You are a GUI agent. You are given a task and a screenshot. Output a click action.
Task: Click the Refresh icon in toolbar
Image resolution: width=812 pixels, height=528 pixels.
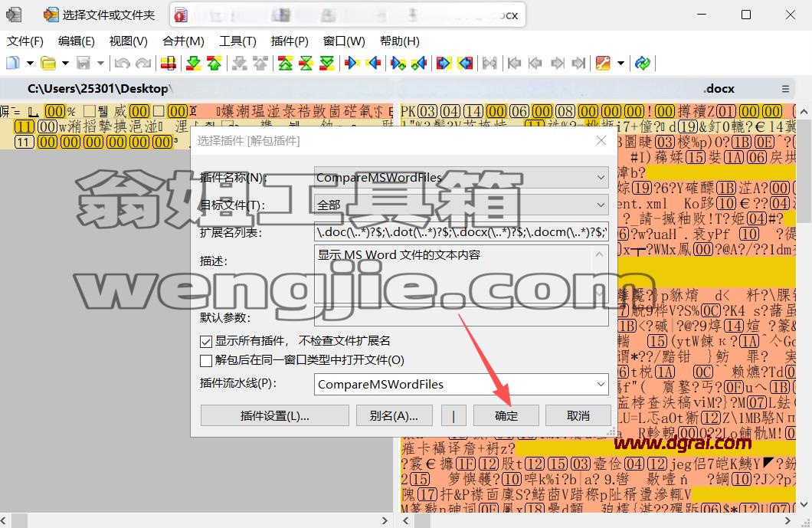(x=643, y=63)
